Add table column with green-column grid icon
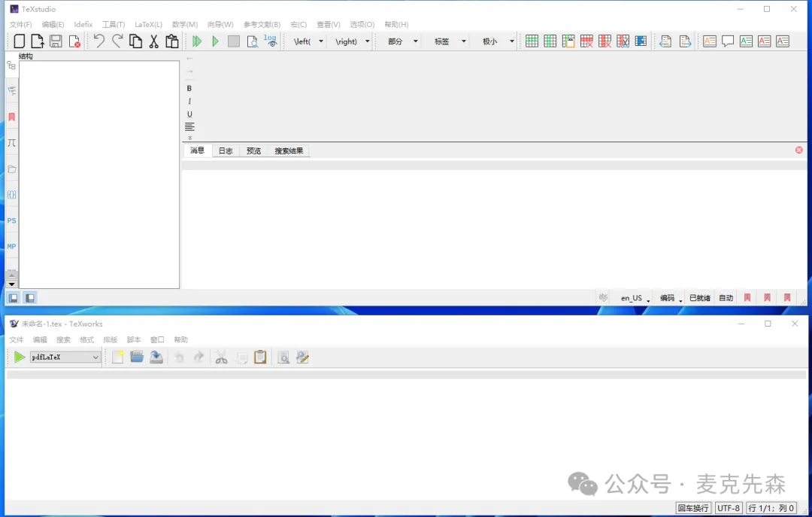812x517 pixels. point(550,41)
